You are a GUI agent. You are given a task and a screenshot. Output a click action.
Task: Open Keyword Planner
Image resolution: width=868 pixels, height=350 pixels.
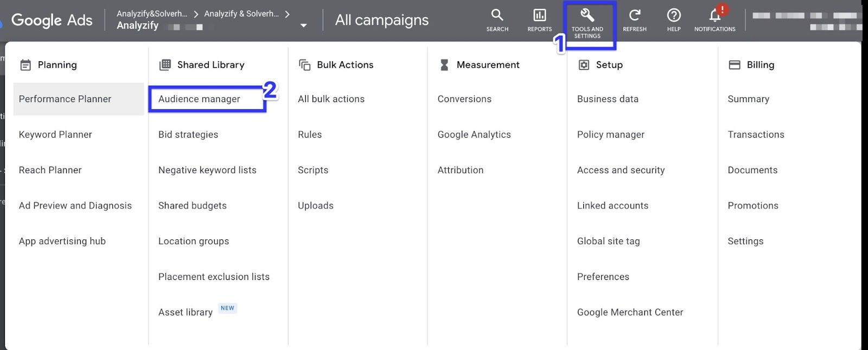55,135
